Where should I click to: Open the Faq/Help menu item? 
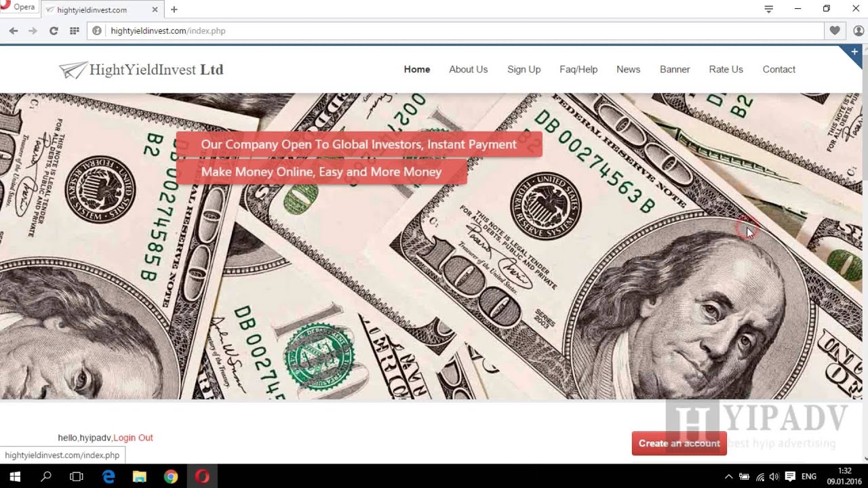[578, 69]
